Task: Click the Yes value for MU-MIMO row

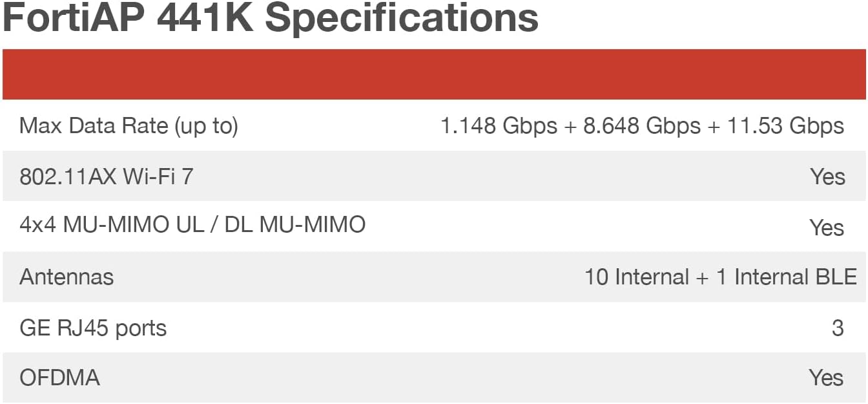Action: point(827,228)
